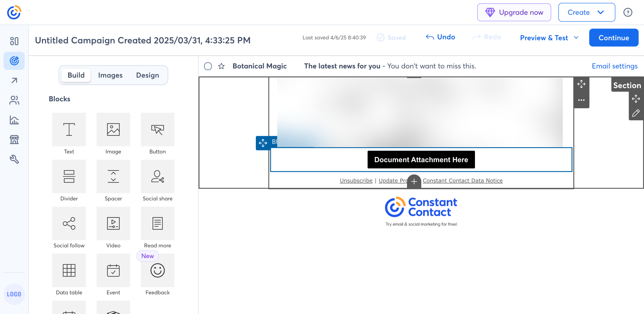Toggle the star favorite icon
The width and height of the screenshot is (644, 314).
pyautogui.click(x=221, y=66)
